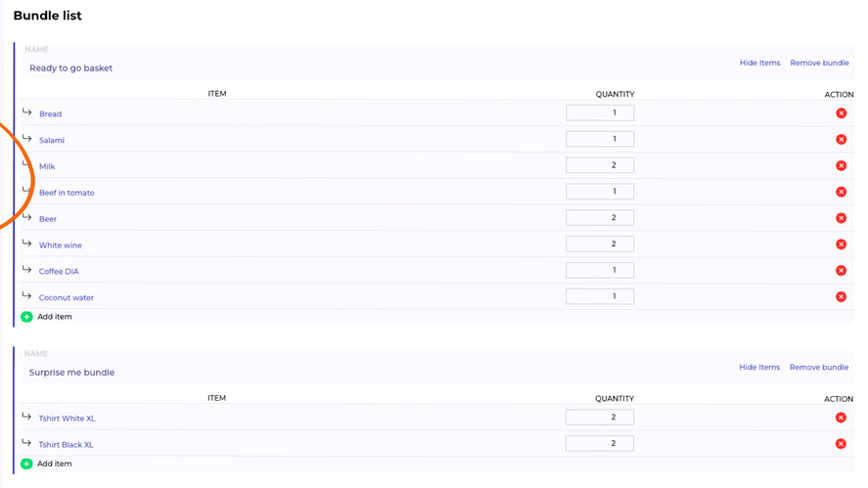
Task: Delete Salami using its red X
Action: point(841,140)
